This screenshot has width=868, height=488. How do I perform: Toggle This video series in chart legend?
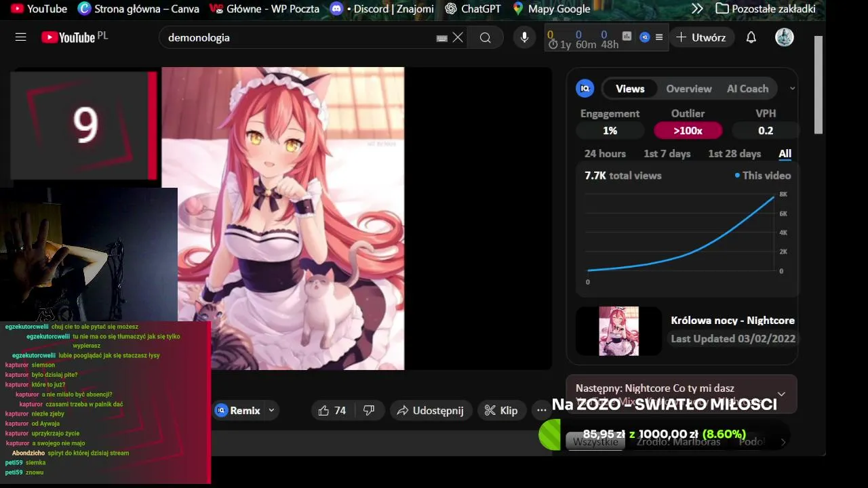click(x=763, y=176)
